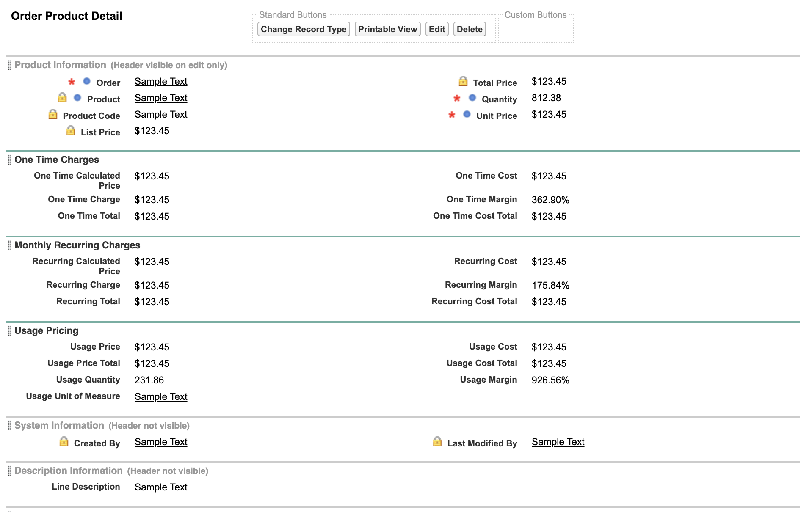Click the Usage Margin value 926.56%
This screenshot has width=812, height=512.
550,380
